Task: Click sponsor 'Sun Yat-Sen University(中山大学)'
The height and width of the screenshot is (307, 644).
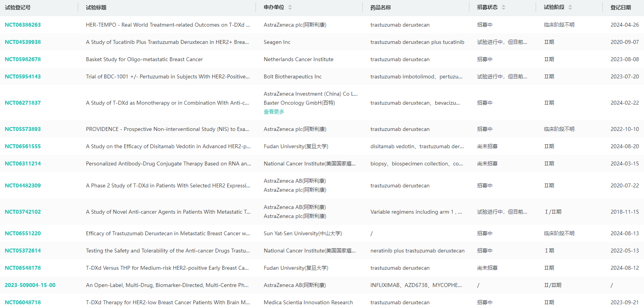Action: [x=303, y=233]
